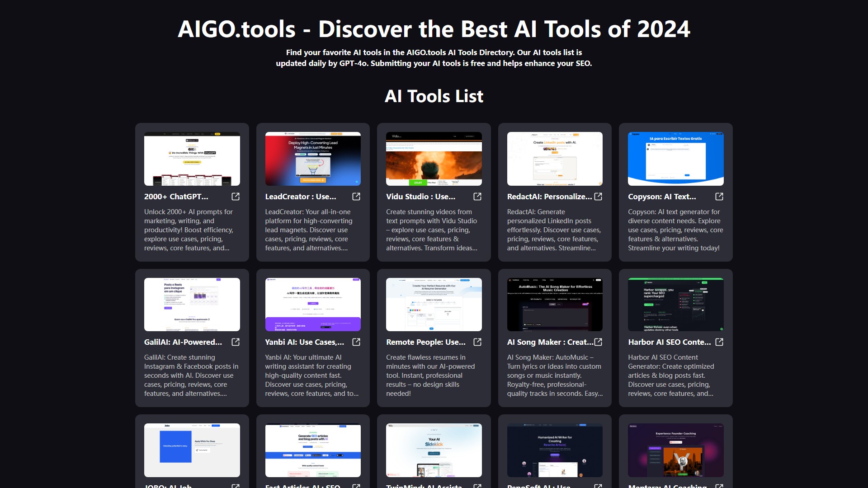
Task: Click 'AI Song Maker: AutoMusic' description
Action: coord(555,375)
